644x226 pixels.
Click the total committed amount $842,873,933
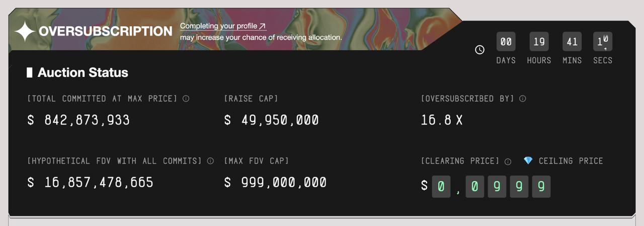click(x=79, y=121)
